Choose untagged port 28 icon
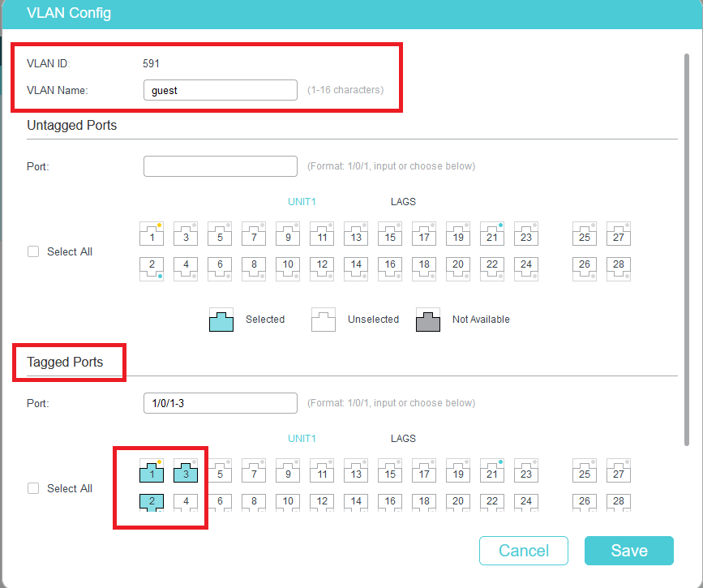The height and width of the screenshot is (588, 703). click(618, 269)
